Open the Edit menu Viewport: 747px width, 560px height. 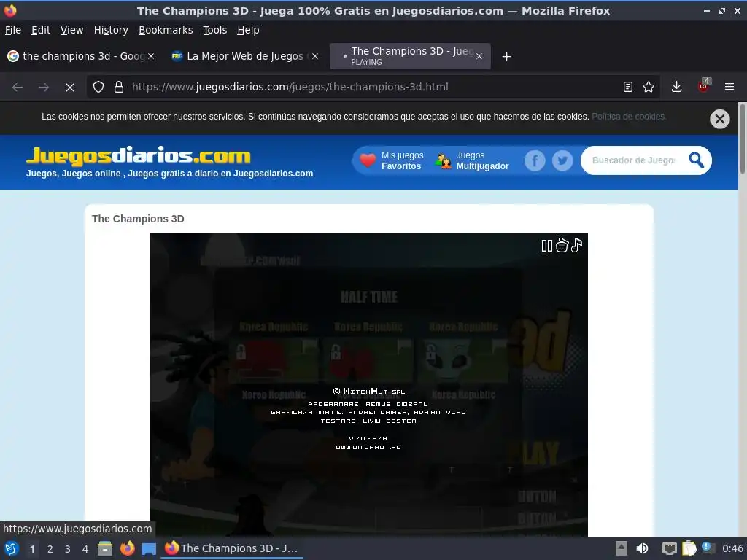(x=41, y=30)
